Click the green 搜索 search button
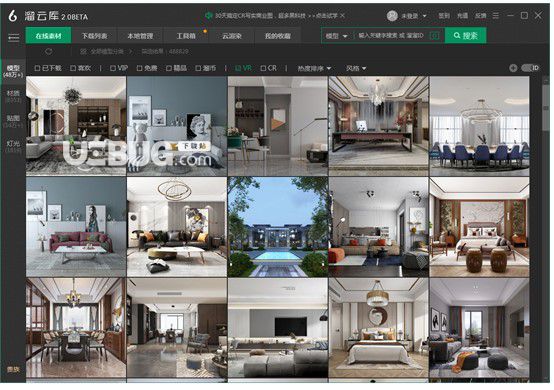The image size is (554, 390). click(465, 36)
